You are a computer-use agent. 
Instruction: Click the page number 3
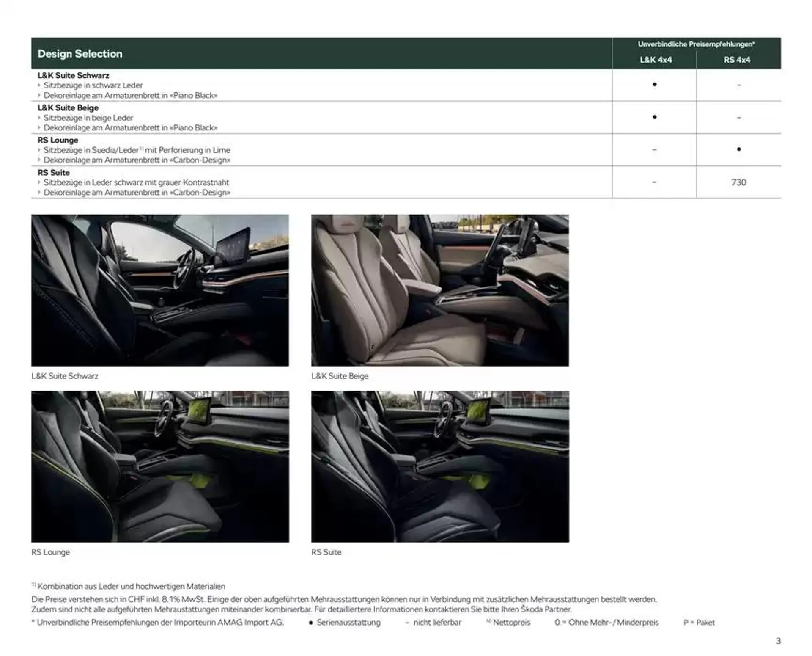778,641
